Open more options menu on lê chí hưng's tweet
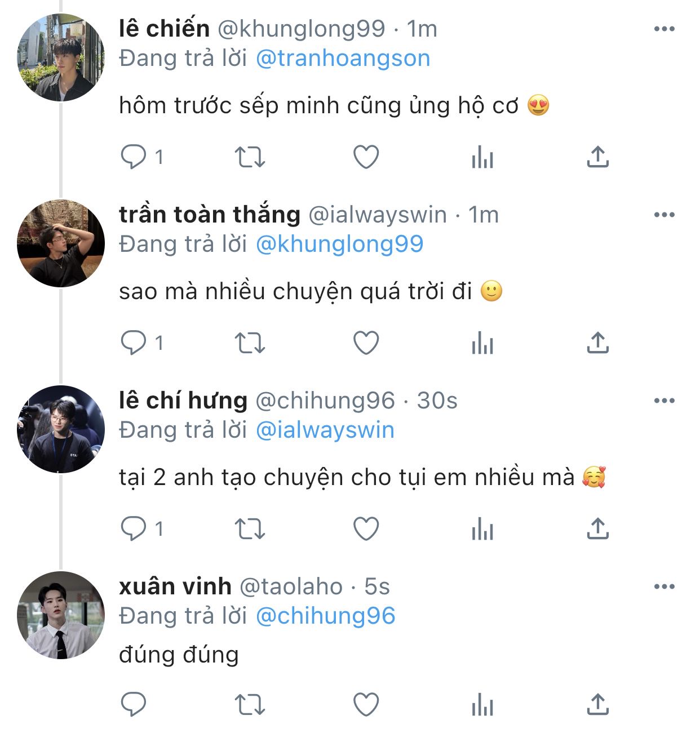This screenshot has height=729, width=700. click(664, 401)
